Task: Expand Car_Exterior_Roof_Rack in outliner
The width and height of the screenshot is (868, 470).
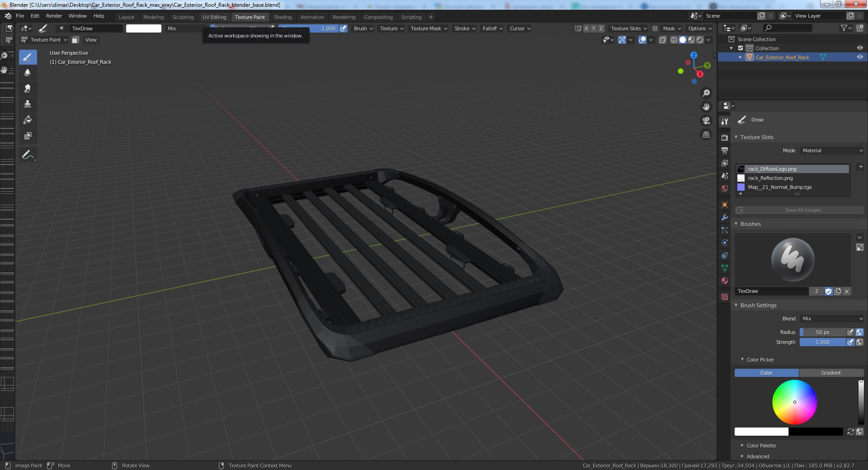Action: tap(740, 57)
